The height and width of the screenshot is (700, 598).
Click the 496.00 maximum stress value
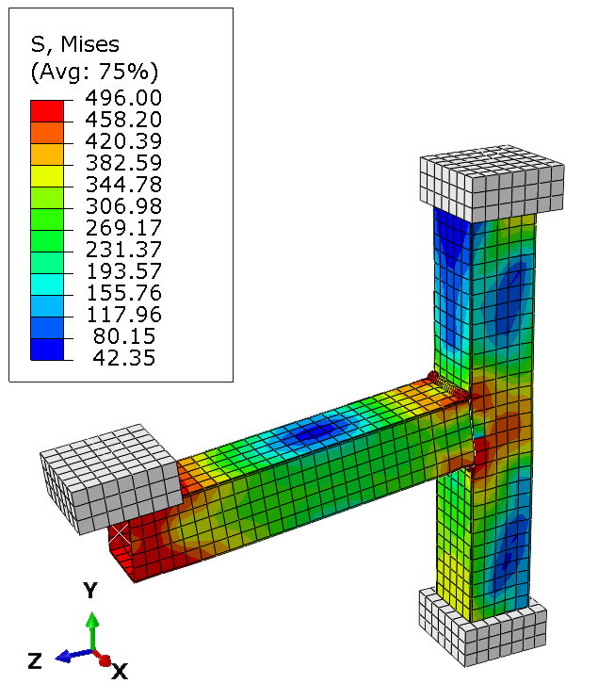(124, 98)
